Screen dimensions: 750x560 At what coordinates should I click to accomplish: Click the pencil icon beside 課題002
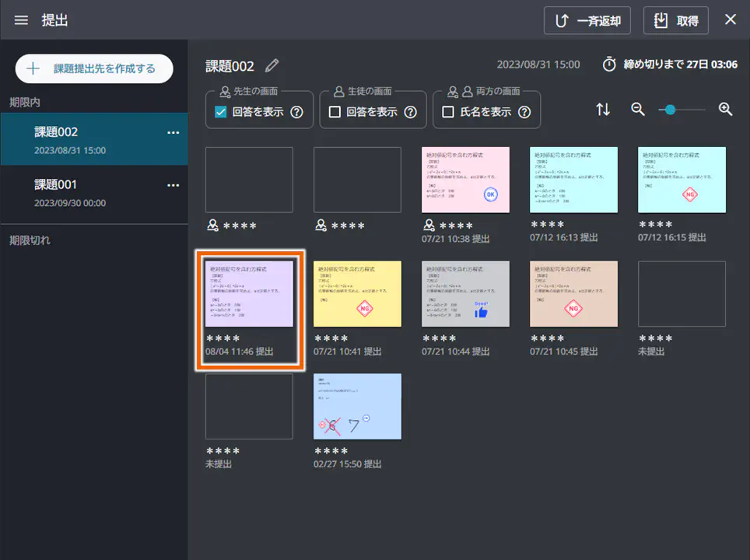click(x=272, y=65)
